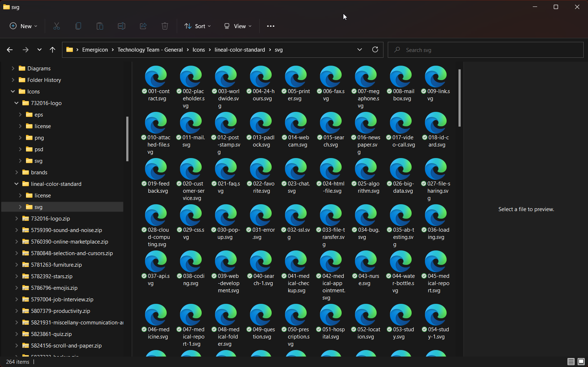The height and width of the screenshot is (367, 588).
Task: Click the file list vertical scrollbar
Action: 460,98
